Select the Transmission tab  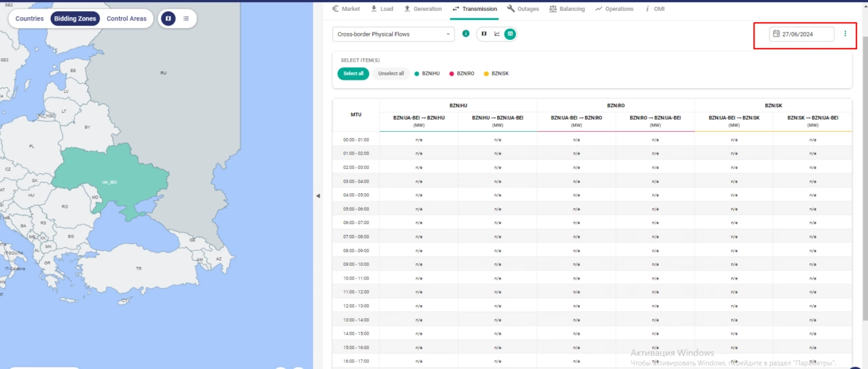tap(475, 9)
